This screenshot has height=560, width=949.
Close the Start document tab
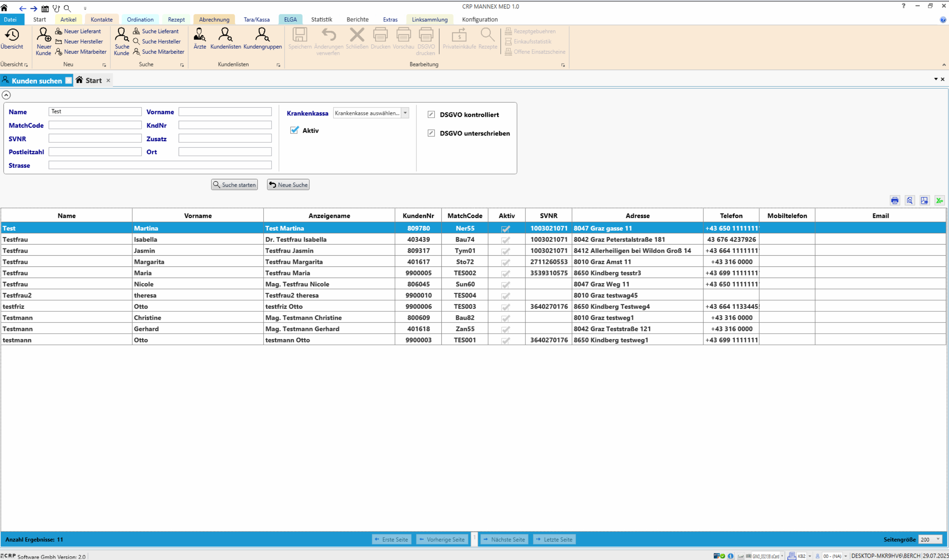click(x=108, y=80)
